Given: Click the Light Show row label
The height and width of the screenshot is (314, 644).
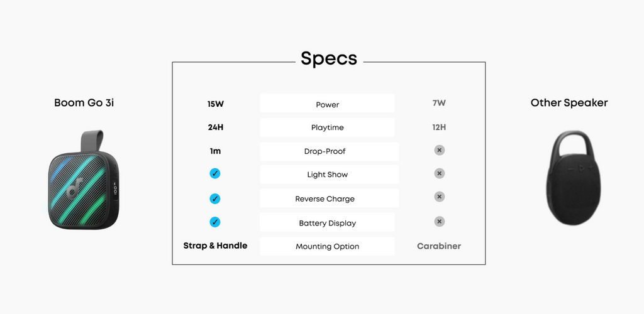Looking at the screenshot, I should tap(330, 175).
